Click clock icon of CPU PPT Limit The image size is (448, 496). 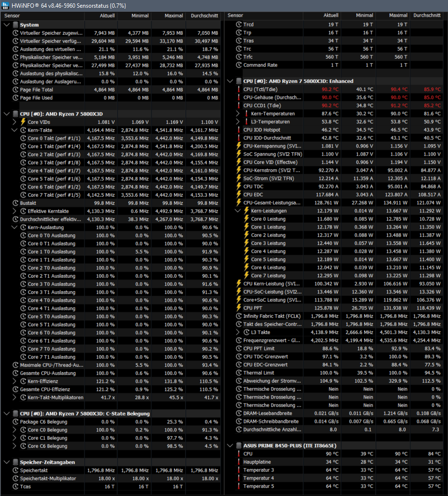[x=239, y=349]
